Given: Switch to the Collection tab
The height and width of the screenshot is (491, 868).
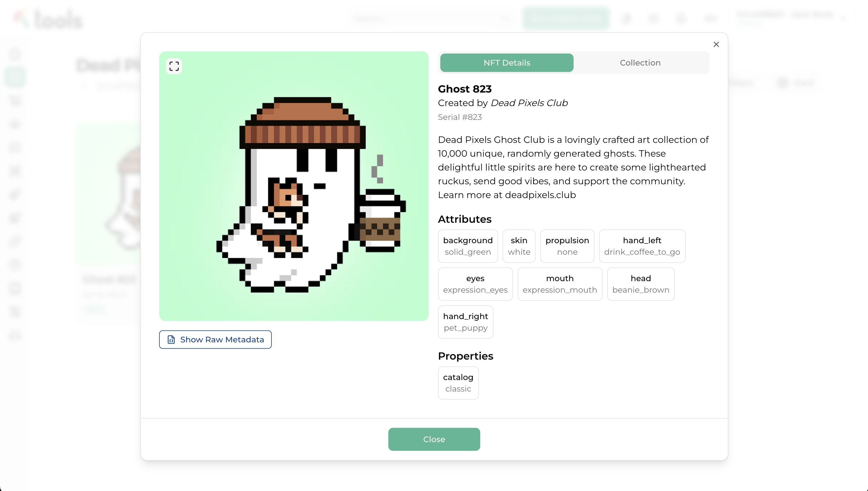Looking at the screenshot, I should [x=640, y=63].
